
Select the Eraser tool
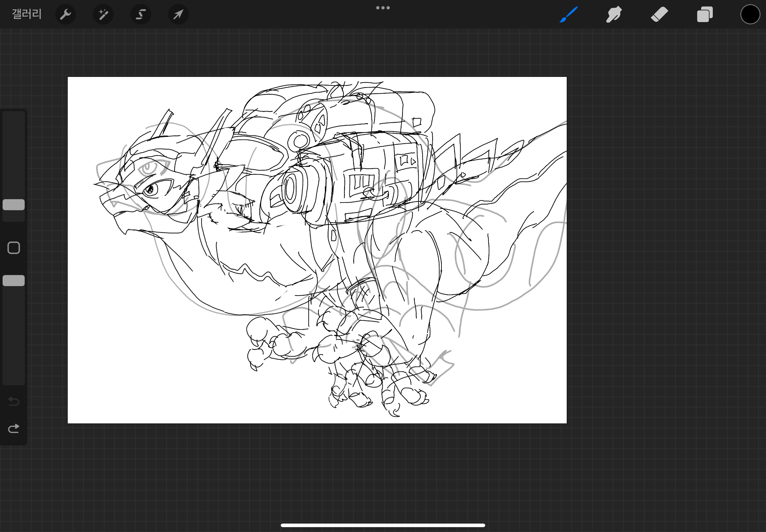[659, 14]
